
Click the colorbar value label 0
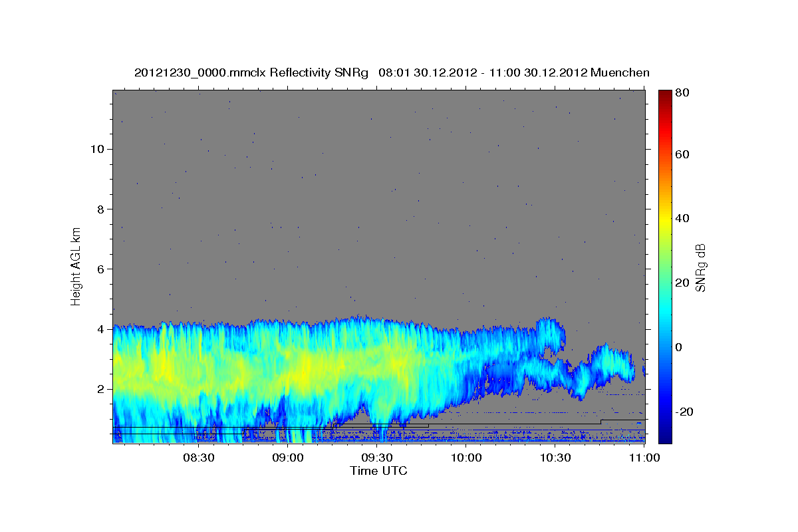click(679, 347)
